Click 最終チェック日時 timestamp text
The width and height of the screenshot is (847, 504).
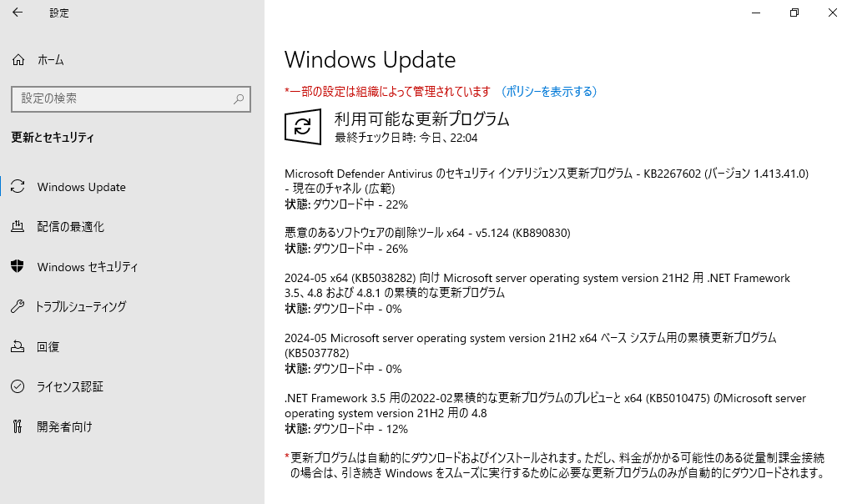point(406,138)
